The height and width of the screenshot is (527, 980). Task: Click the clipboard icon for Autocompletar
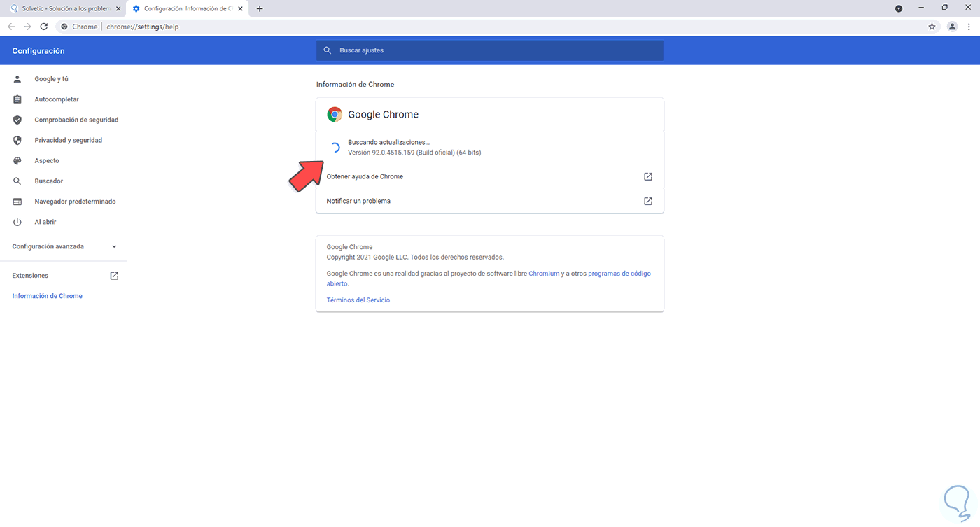pos(17,99)
